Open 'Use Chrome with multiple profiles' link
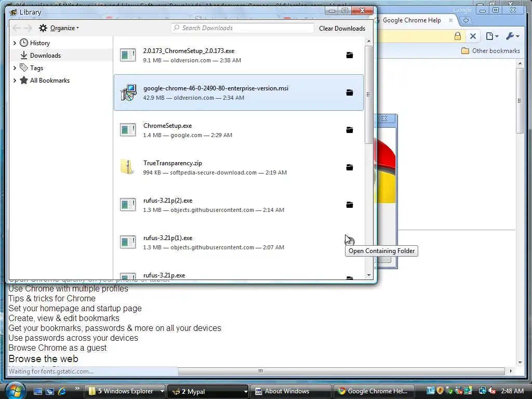This screenshot has width=532, height=399. click(68, 289)
